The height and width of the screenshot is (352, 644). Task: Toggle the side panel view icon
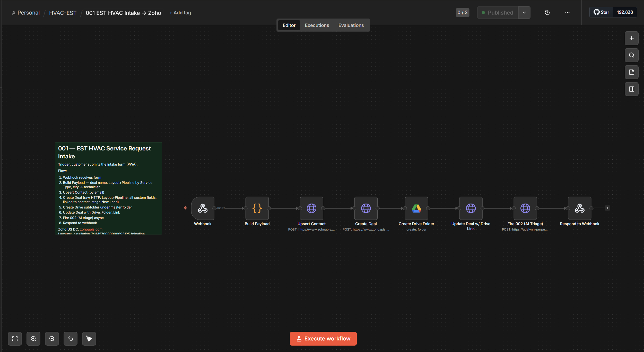click(x=631, y=89)
